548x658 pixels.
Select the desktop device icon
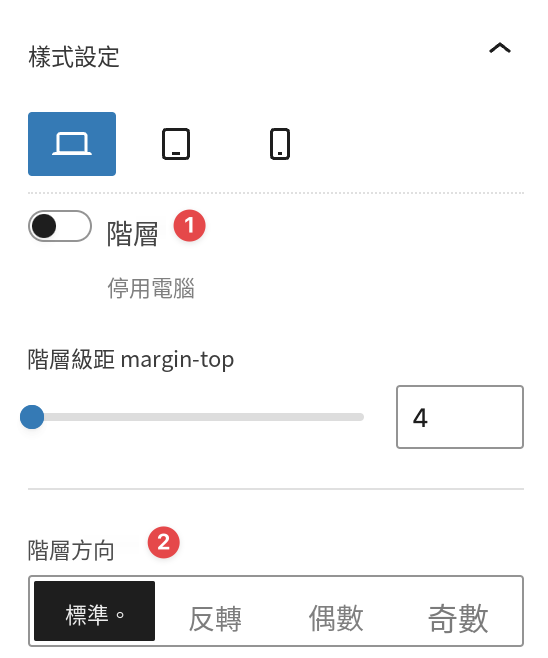(72, 144)
